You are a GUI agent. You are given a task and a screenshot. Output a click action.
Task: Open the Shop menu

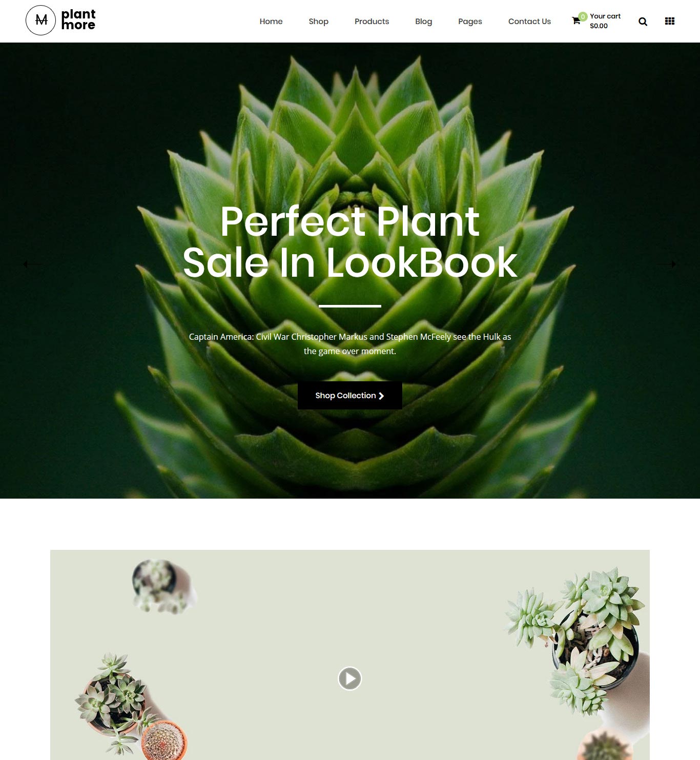pyautogui.click(x=318, y=22)
